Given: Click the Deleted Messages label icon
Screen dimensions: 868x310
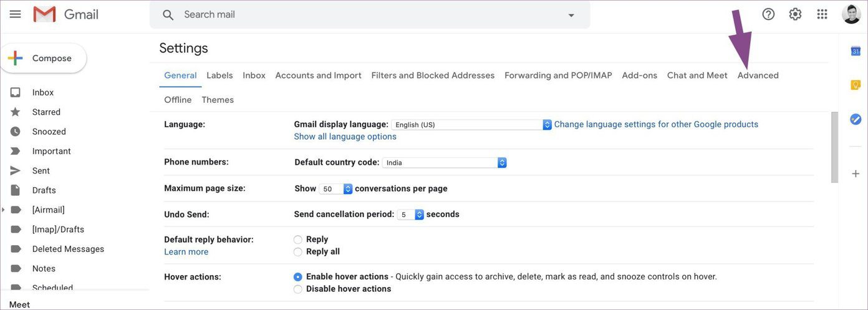Looking at the screenshot, I should [16, 249].
